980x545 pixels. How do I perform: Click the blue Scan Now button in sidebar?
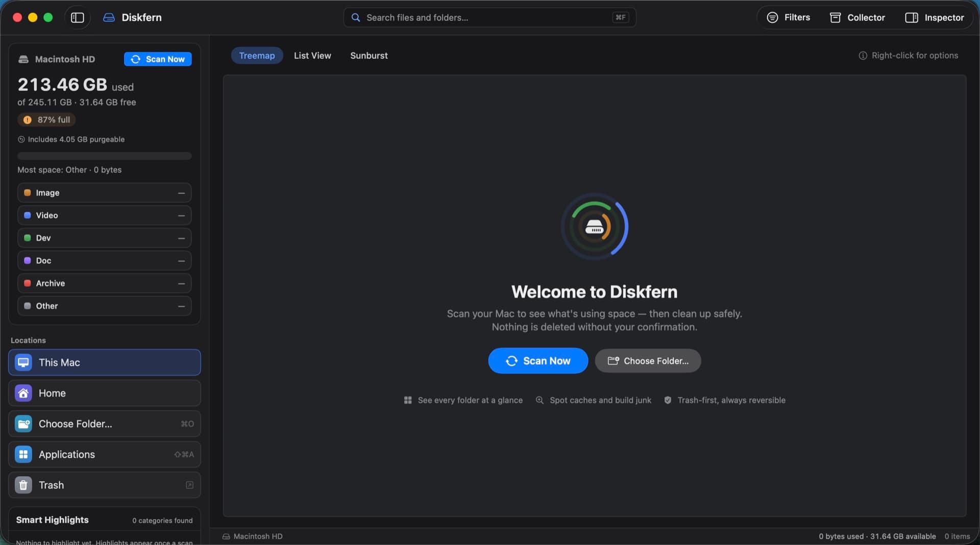tap(158, 59)
